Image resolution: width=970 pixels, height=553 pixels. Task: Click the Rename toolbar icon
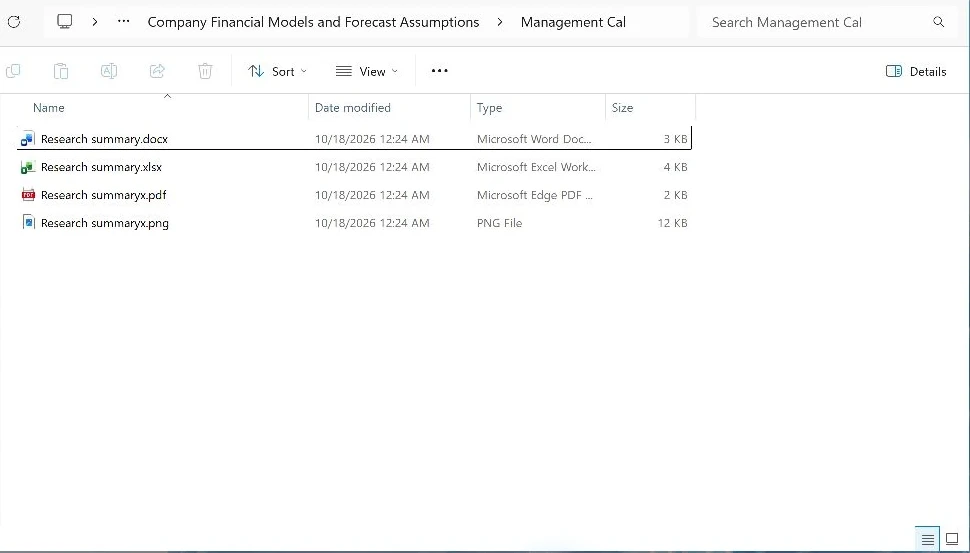[x=109, y=71]
